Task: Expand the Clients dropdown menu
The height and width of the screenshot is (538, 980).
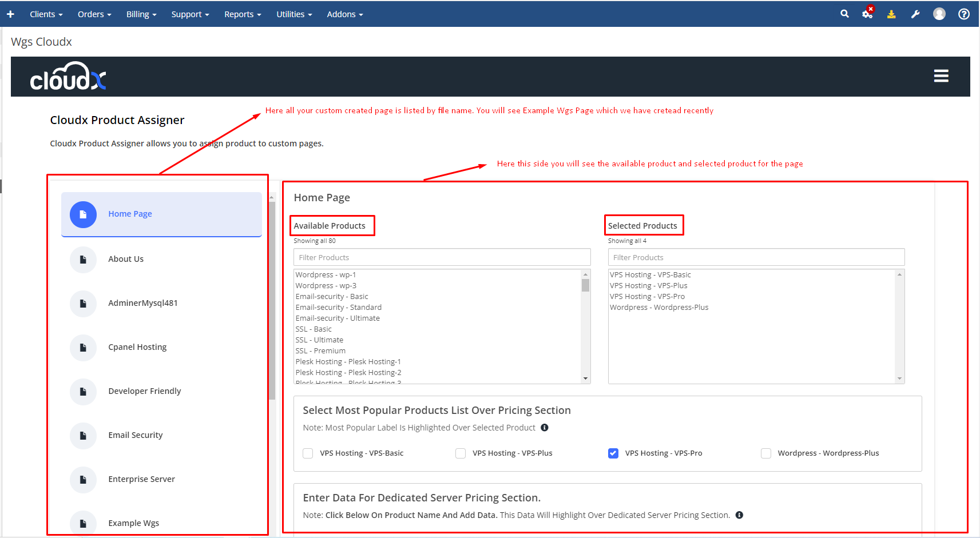Action: (46, 14)
